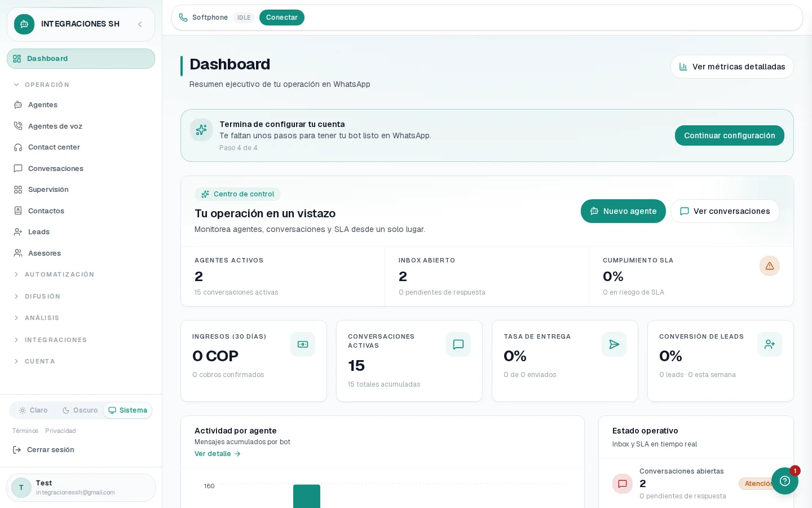Expand the INTEGRACIONES section
The width and height of the screenshot is (812, 508).
click(x=50, y=340)
